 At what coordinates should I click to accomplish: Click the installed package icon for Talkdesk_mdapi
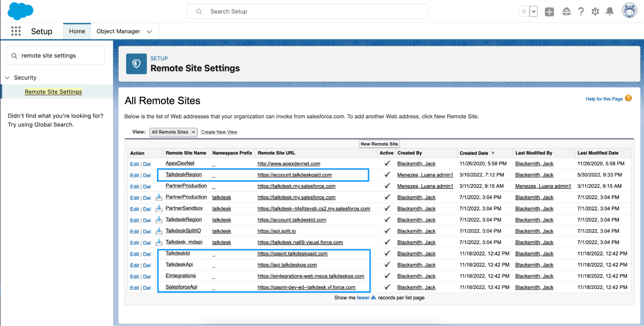click(x=159, y=242)
